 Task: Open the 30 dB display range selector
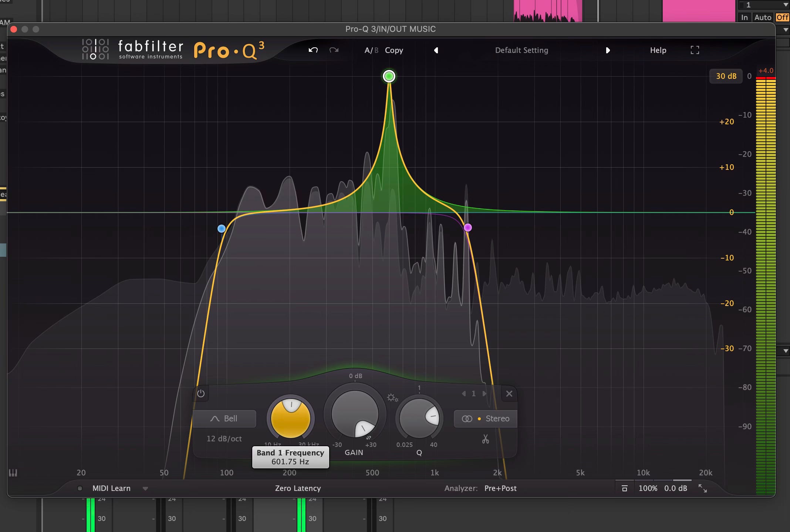[726, 76]
